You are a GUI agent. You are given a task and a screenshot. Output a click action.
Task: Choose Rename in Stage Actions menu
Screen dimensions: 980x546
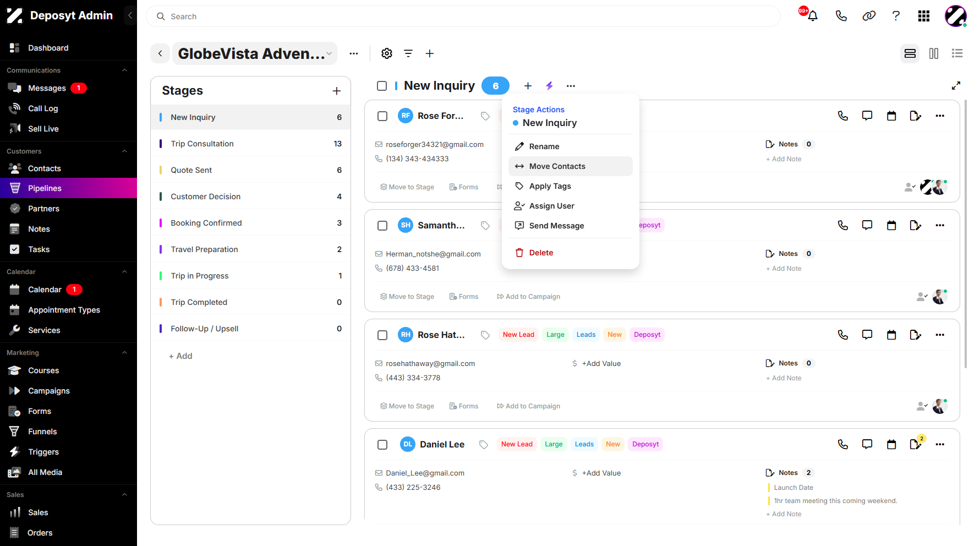[x=571, y=146]
